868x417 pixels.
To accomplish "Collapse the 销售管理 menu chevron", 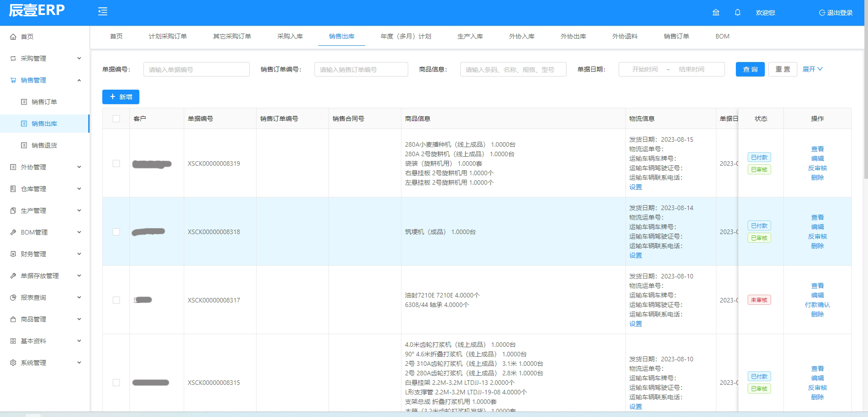I will pos(79,80).
